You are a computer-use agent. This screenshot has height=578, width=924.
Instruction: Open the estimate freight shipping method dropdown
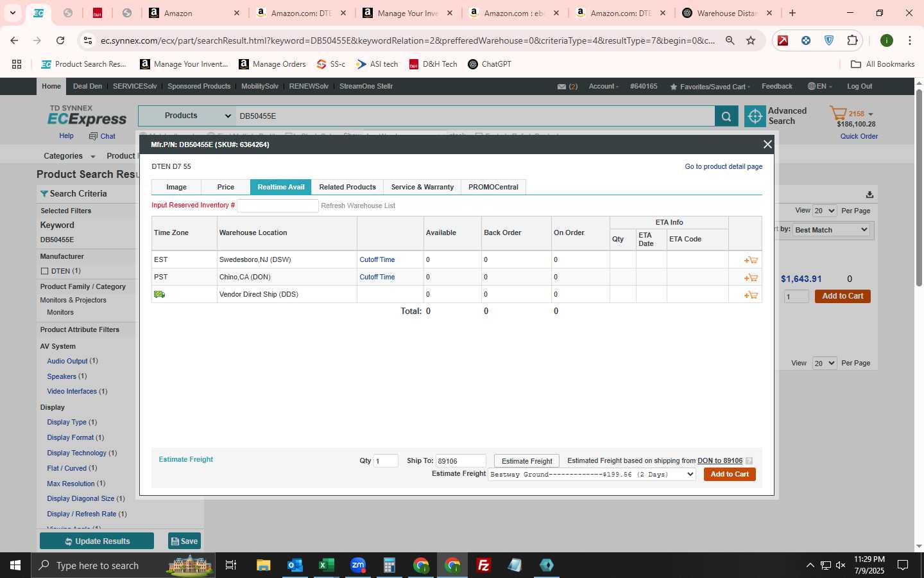tap(592, 475)
